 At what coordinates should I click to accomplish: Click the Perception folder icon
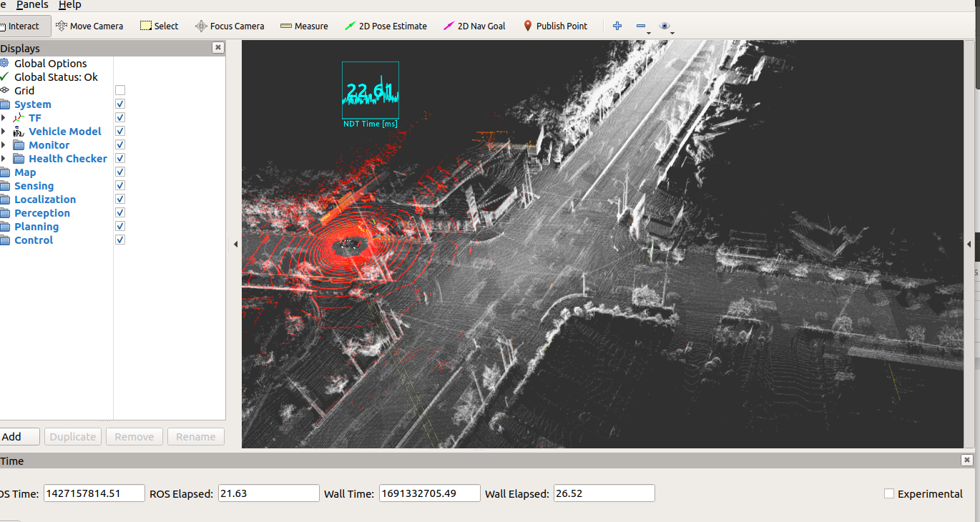click(x=5, y=213)
